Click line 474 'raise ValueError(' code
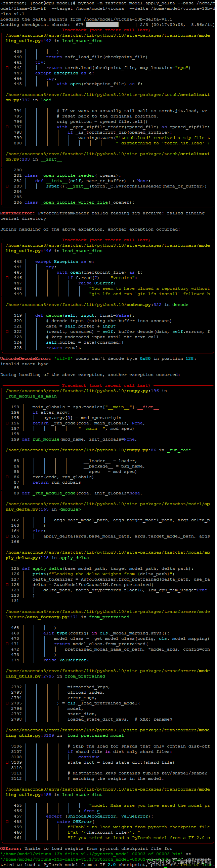 (66, 661)
